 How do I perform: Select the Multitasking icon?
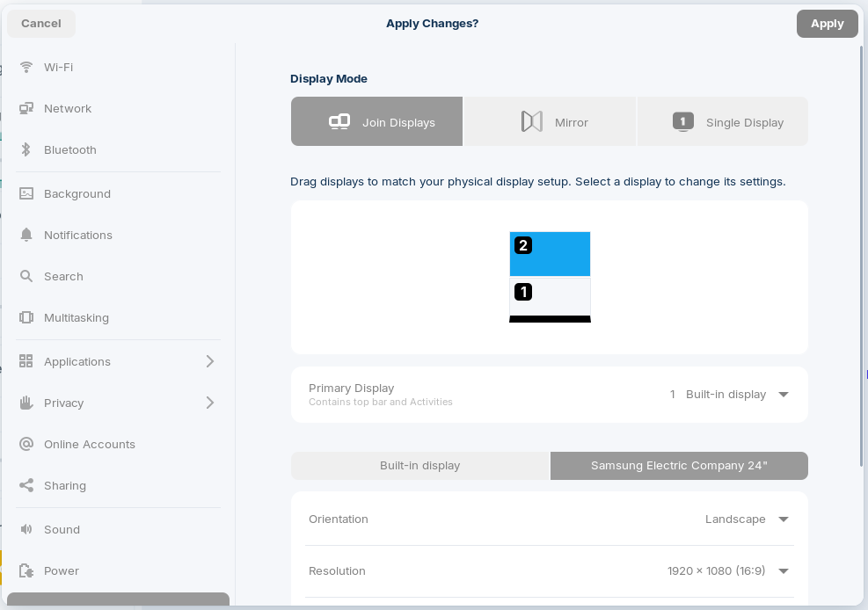pyautogui.click(x=26, y=317)
